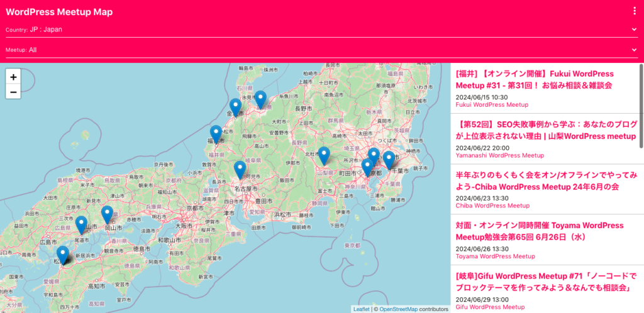Viewport: 644px width, 313px height.
Task: Click the map marker at 松山 Matsuyama
Action: point(62,255)
